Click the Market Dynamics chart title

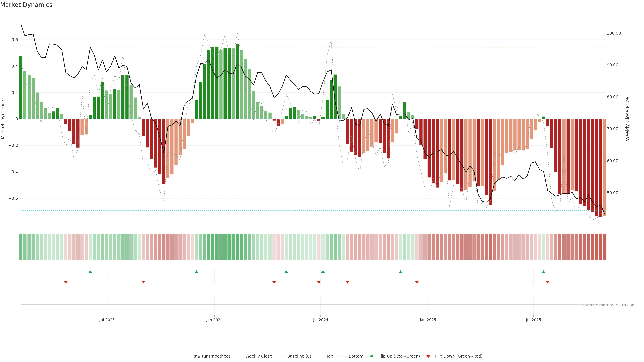[x=26, y=5]
